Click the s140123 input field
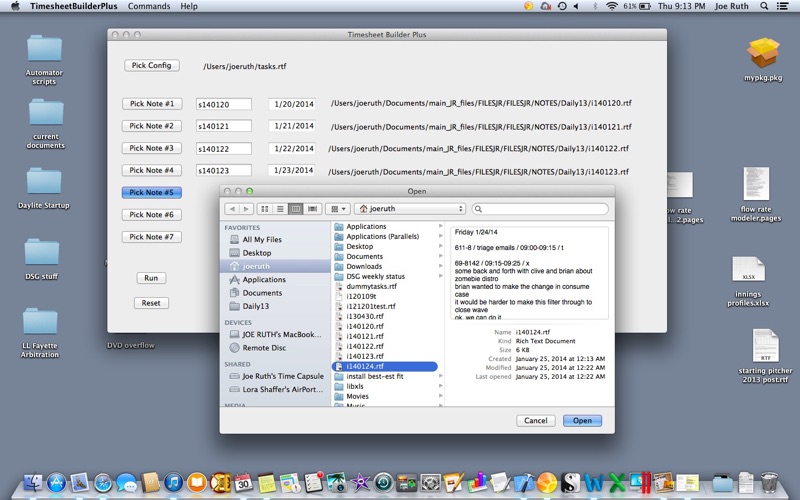The image size is (800, 500). pyautogui.click(x=223, y=170)
